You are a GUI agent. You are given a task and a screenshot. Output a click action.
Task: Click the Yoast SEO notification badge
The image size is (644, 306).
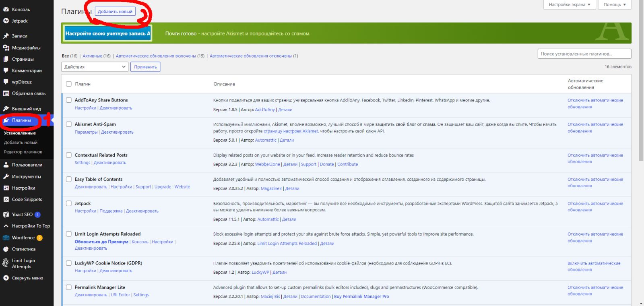pyautogui.click(x=37, y=215)
